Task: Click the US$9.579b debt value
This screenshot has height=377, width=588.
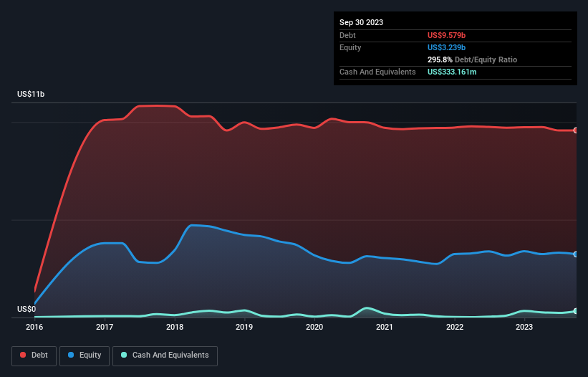Action: click(x=446, y=35)
